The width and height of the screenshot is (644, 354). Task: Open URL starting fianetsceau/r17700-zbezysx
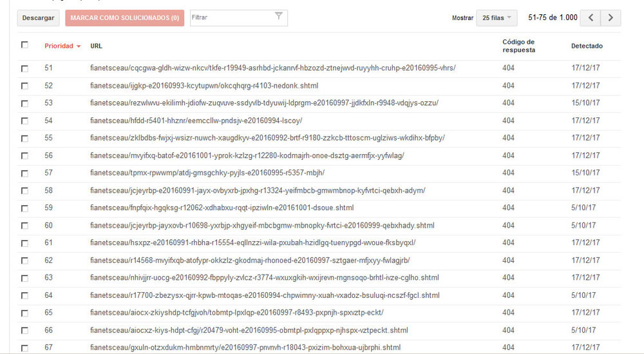pos(265,295)
